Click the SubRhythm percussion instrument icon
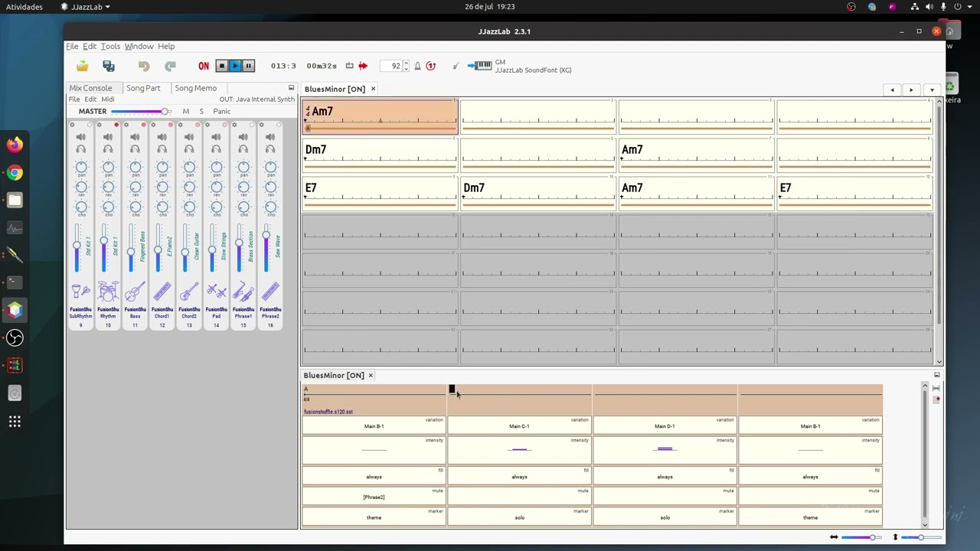The width and height of the screenshot is (980, 551). pos(80,292)
